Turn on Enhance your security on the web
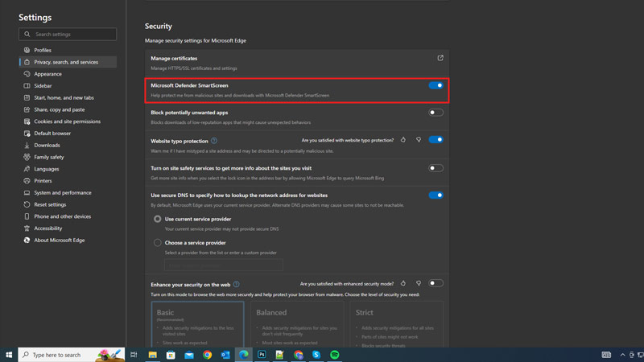Screen dimensions: 644x362 coord(436,283)
